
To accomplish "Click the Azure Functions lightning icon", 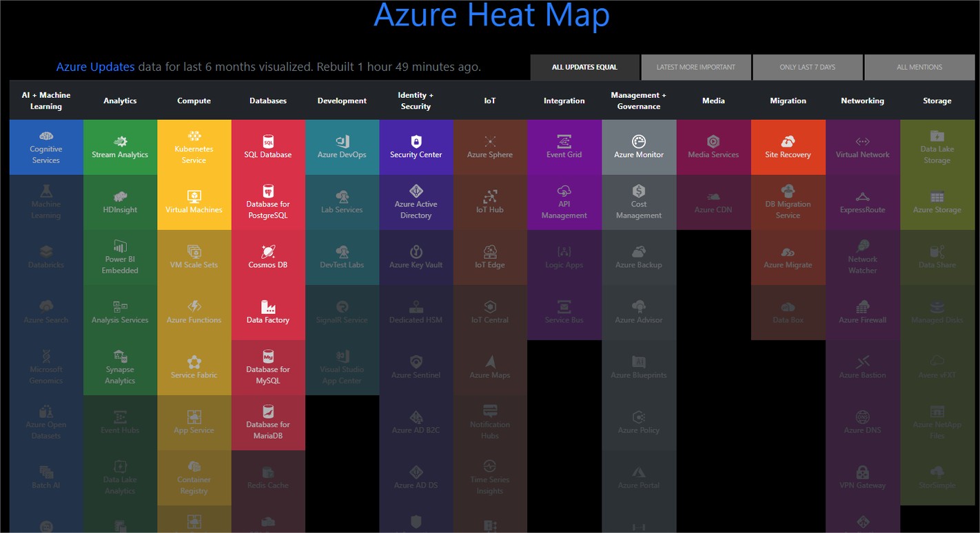I will [194, 306].
